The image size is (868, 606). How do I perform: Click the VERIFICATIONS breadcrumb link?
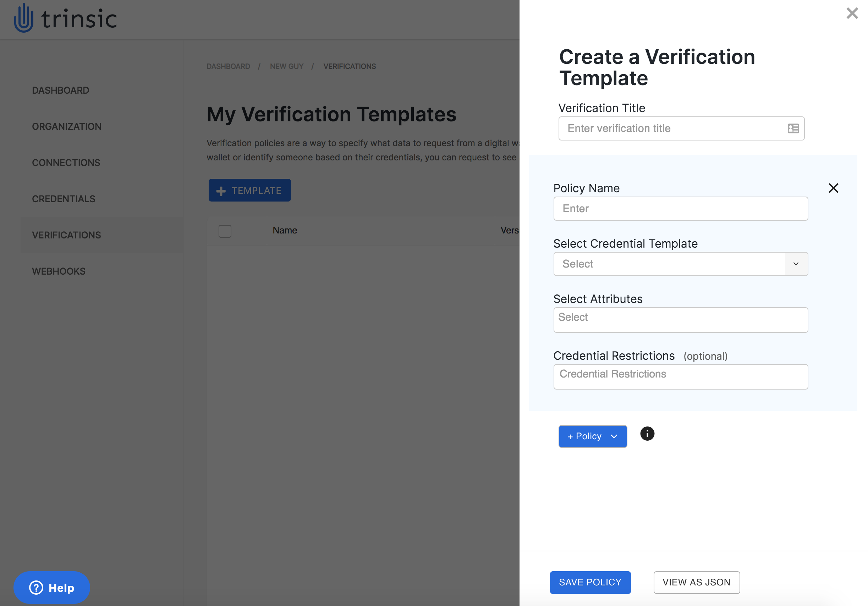pos(349,66)
